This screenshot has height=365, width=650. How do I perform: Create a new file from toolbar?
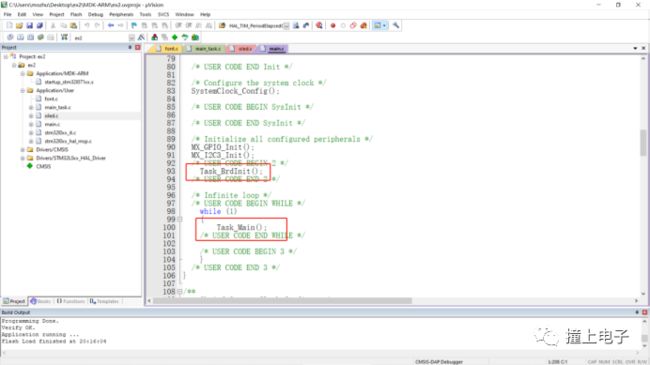tap(9, 26)
